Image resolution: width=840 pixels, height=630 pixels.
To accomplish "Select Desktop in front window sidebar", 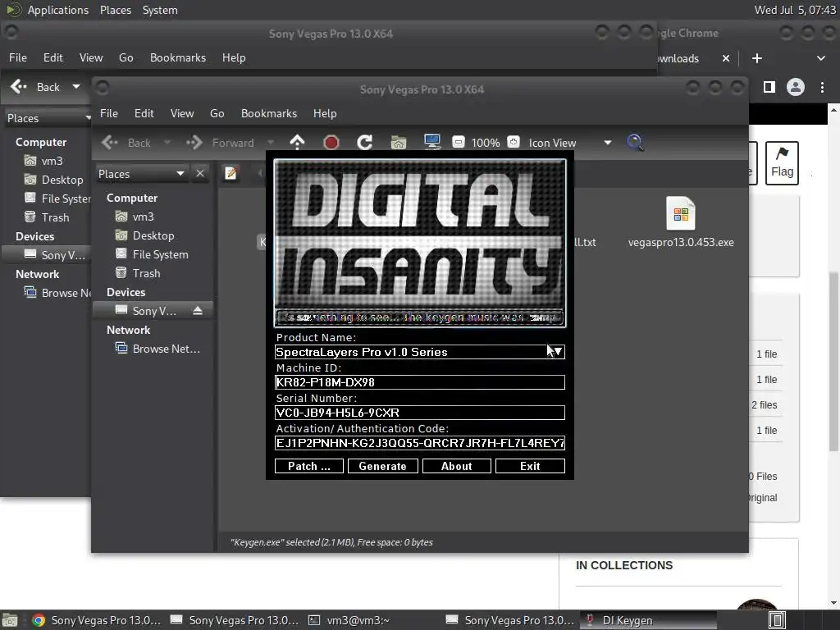I will (153, 235).
